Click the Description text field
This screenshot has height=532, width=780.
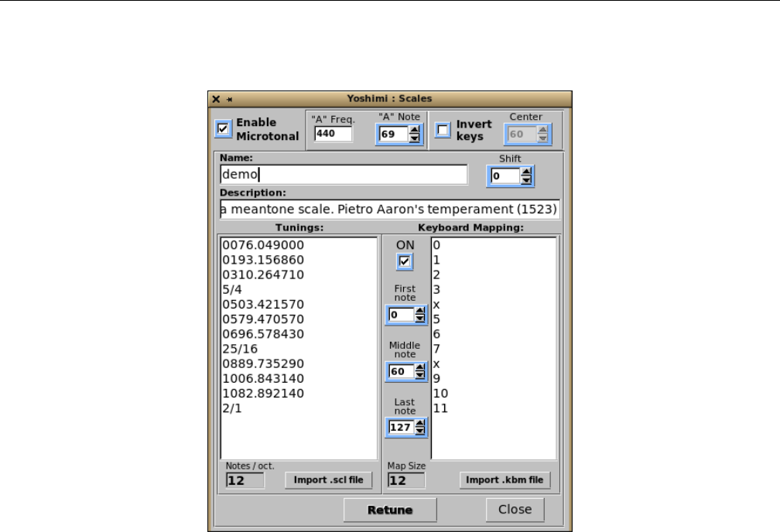click(x=390, y=209)
